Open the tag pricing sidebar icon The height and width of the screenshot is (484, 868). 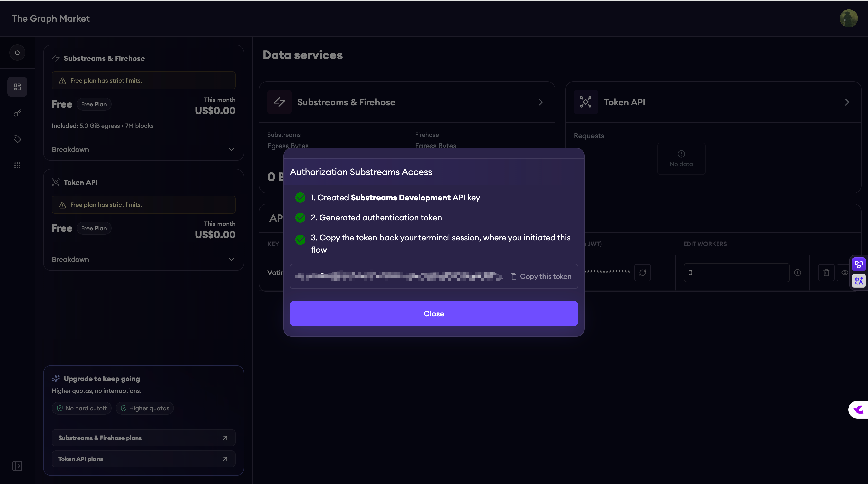(x=17, y=139)
